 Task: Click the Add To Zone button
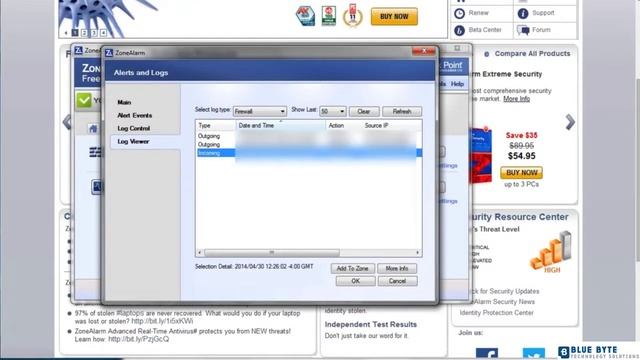pyautogui.click(x=352, y=269)
